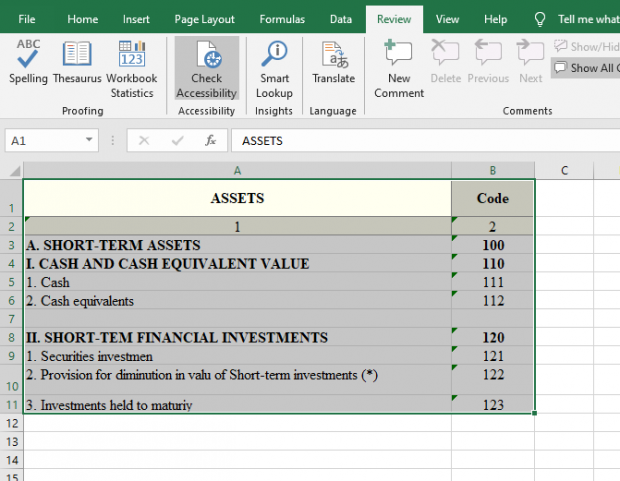
Task: Insert a New Comment
Action: (398, 62)
